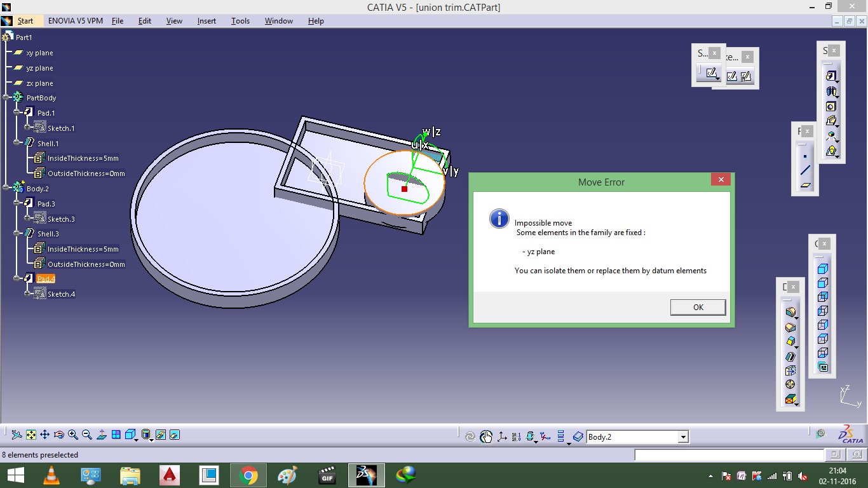Collapse the Pad.4 tree node
The height and width of the screenshot is (488, 868).
point(17,279)
